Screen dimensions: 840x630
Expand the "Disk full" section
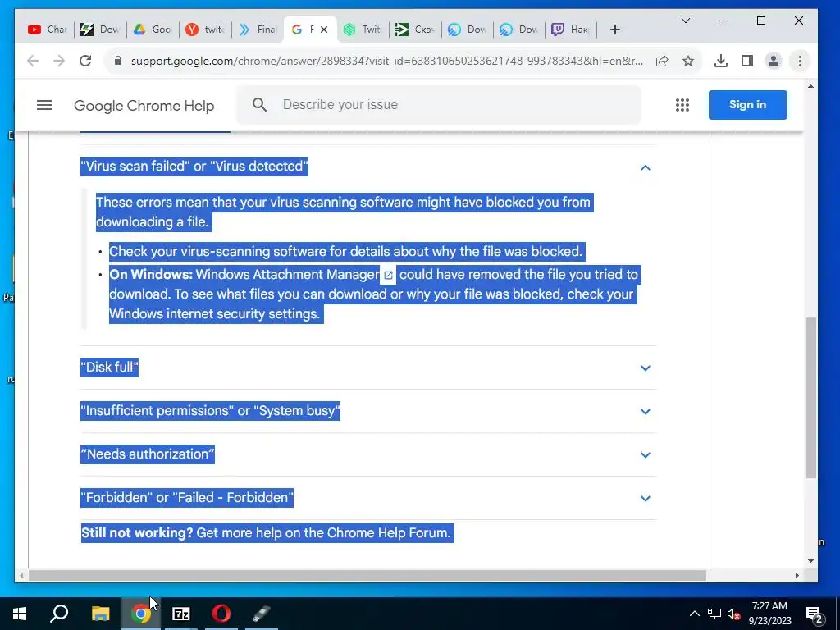646,368
